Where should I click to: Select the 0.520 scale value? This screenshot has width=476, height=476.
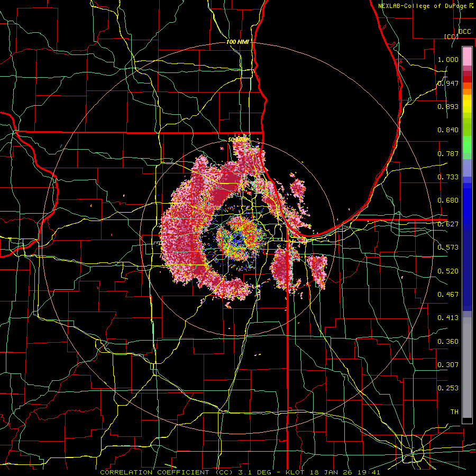coord(448,271)
